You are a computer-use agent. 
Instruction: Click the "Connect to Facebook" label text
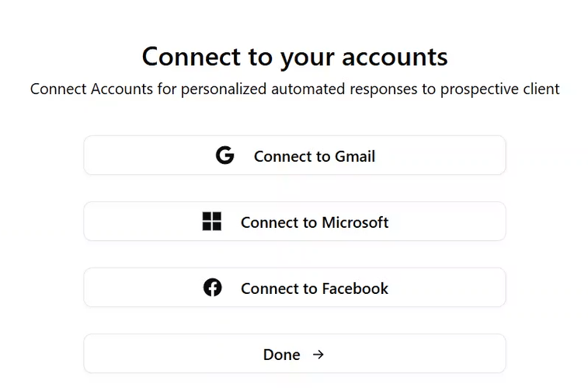(x=315, y=288)
